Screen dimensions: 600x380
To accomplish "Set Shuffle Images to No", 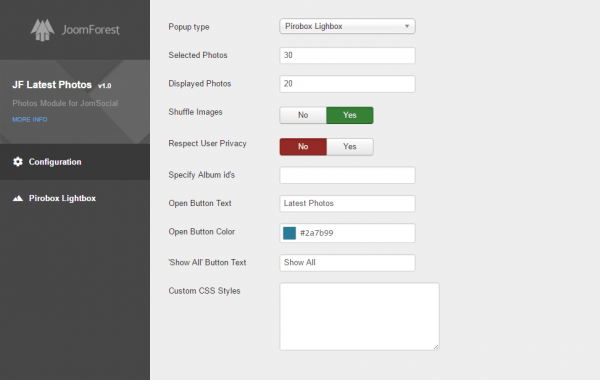I will 303,115.
